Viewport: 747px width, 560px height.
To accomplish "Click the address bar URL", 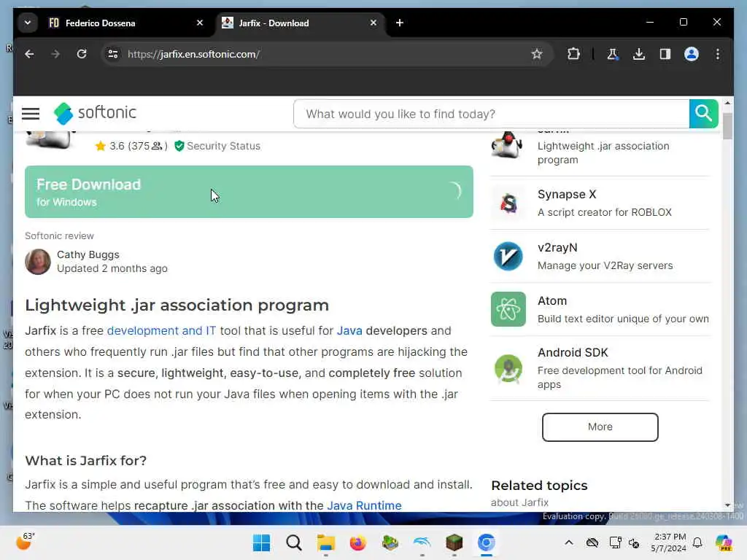I will point(193,54).
